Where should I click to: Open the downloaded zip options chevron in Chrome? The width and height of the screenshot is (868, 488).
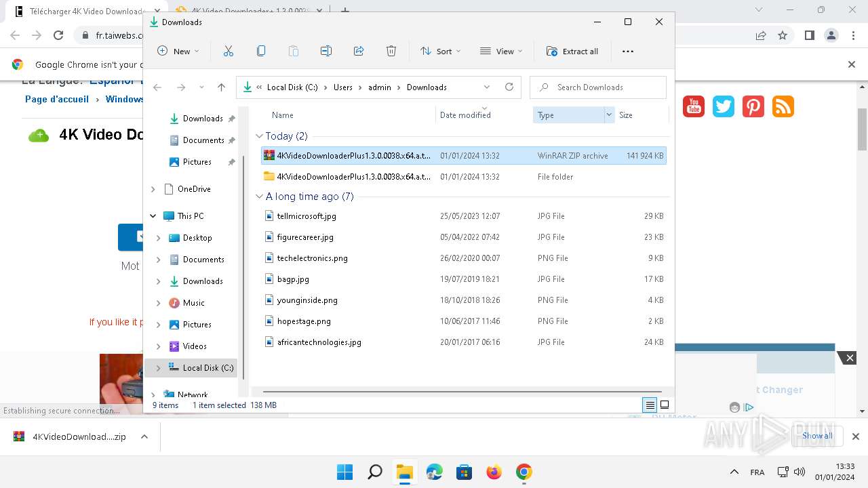(144, 436)
